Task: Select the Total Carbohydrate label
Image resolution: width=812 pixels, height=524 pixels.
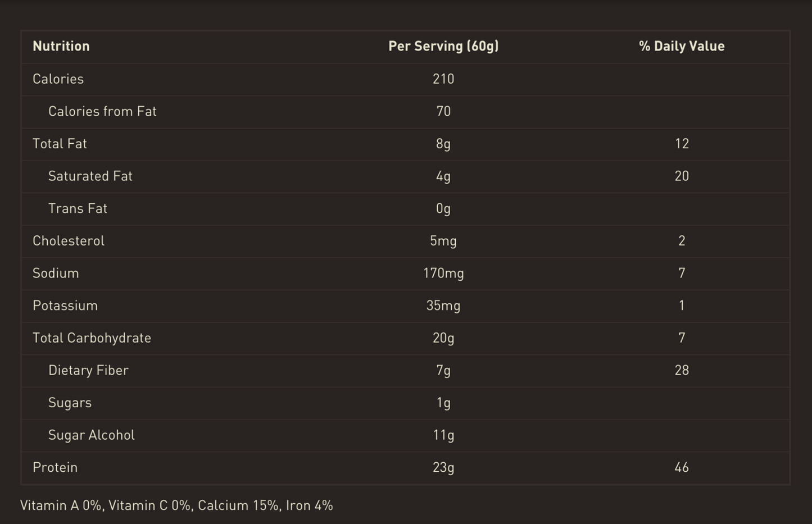Action: click(x=92, y=338)
